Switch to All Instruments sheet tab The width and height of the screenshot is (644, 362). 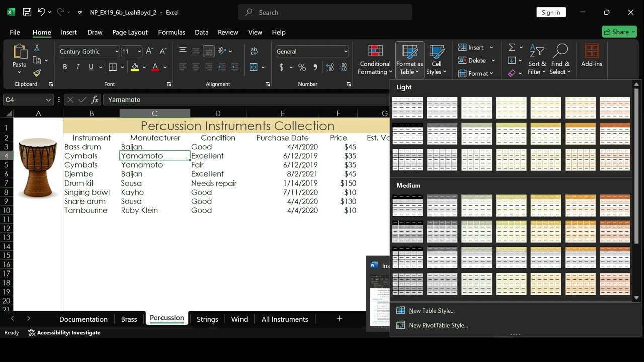(x=285, y=319)
